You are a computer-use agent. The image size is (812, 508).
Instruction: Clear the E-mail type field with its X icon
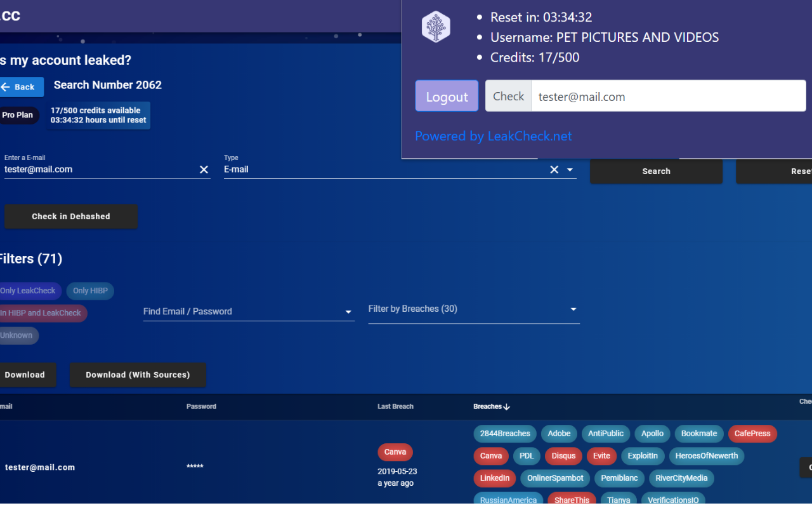[x=554, y=170]
